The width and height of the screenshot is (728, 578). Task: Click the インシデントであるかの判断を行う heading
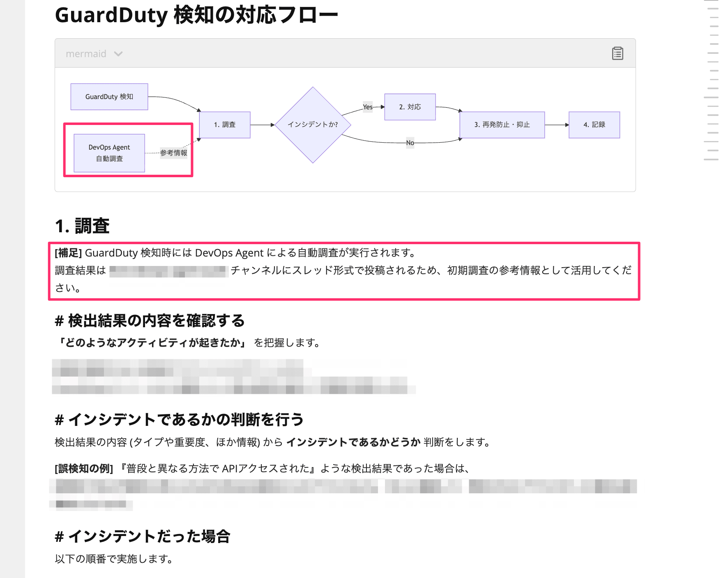179,419
